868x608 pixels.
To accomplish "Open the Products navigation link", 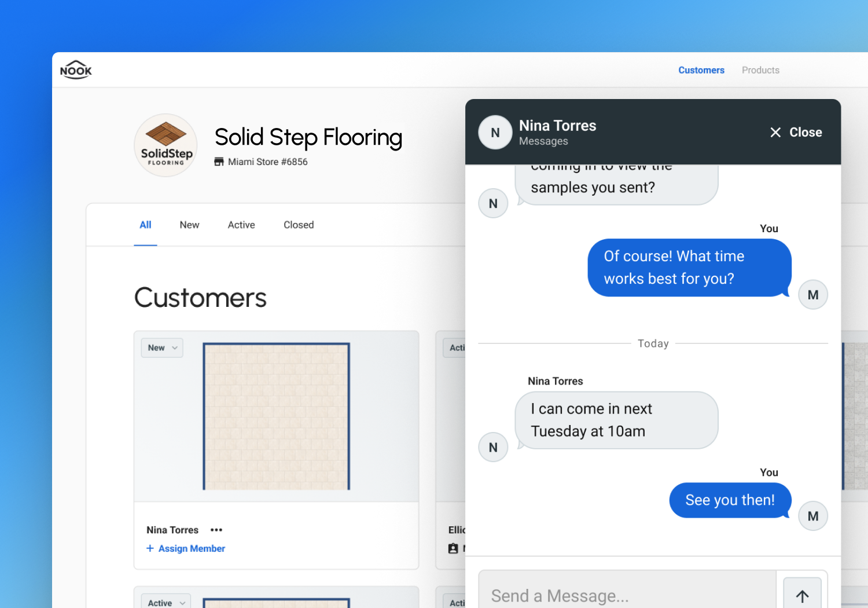I will click(760, 70).
